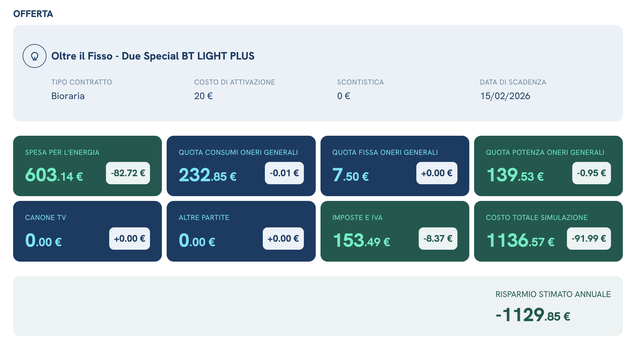Screen dimensions: 644x353
Task: Click the Oltre il Fisso offer title
Action: pyautogui.click(x=153, y=56)
